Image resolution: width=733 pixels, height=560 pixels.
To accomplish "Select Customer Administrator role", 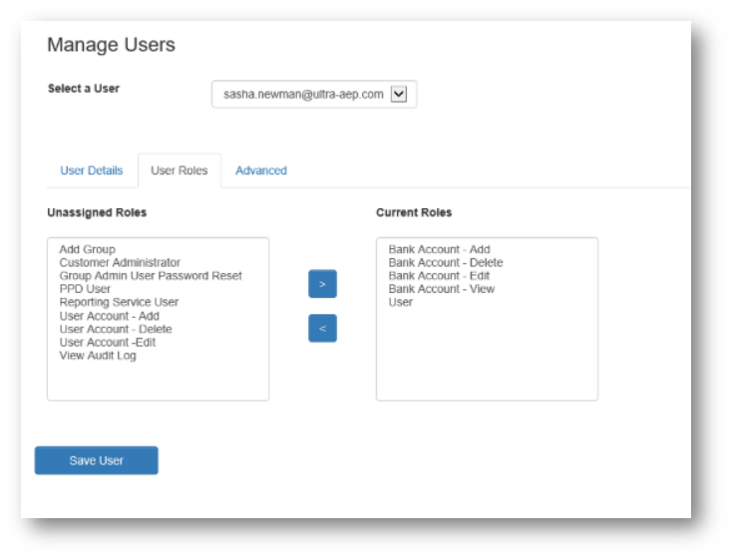I will [120, 262].
